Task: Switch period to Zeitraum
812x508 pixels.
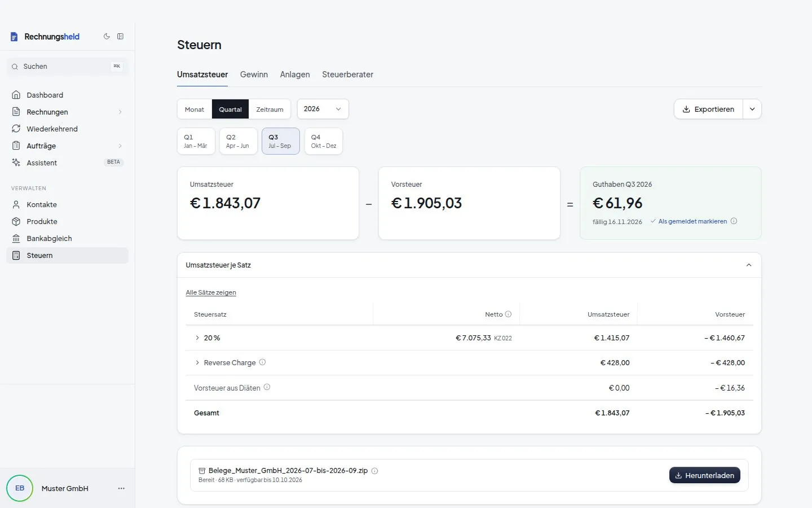Action: [x=270, y=109]
